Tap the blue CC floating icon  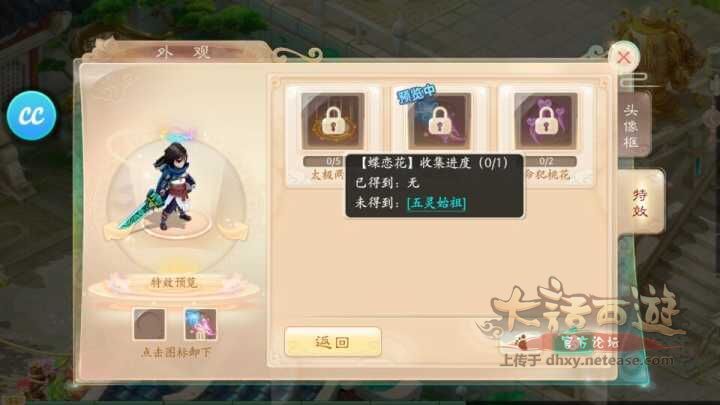pos(32,116)
